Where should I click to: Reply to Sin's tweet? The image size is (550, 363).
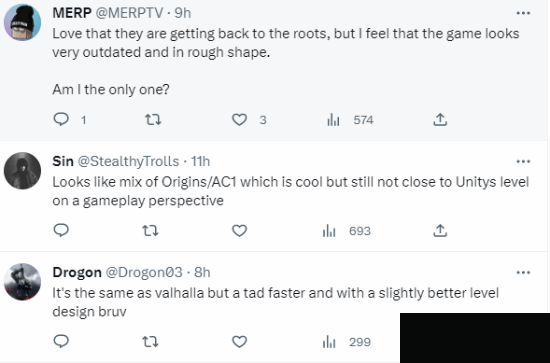click(x=61, y=230)
